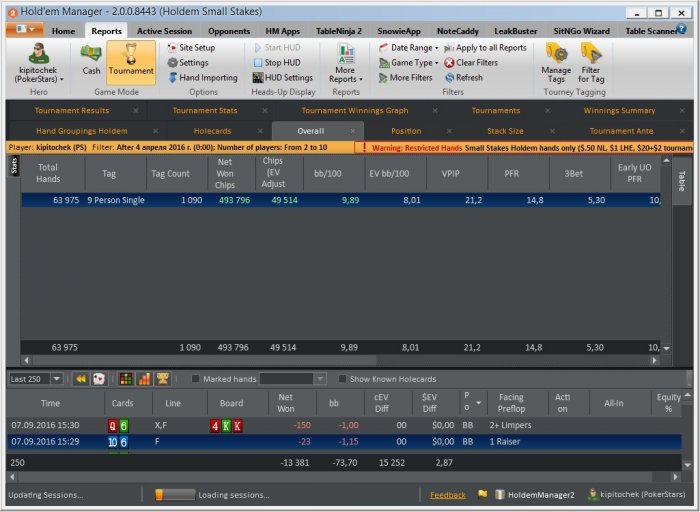Open the Last 250 hands dropdown

click(55, 379)
